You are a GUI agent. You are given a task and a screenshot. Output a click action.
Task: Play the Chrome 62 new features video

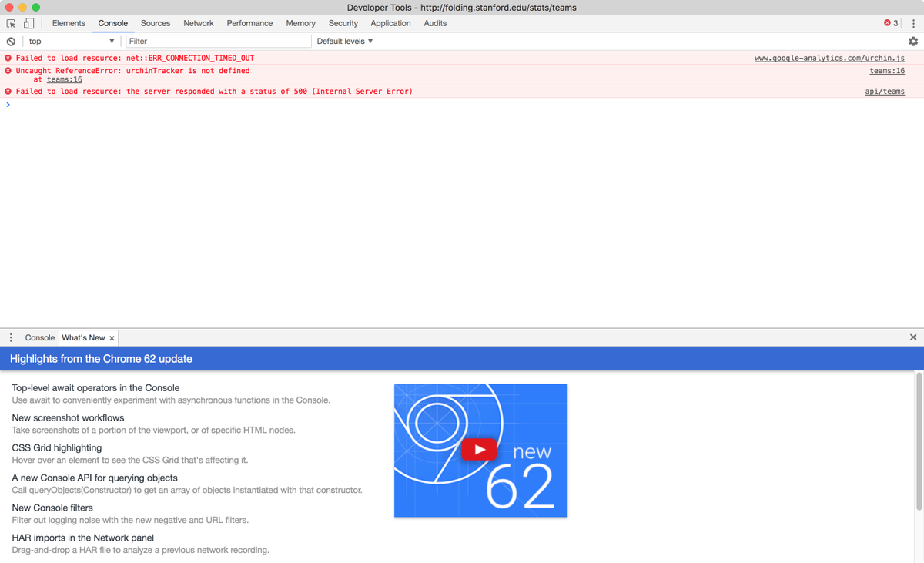(x=479, y=450)
